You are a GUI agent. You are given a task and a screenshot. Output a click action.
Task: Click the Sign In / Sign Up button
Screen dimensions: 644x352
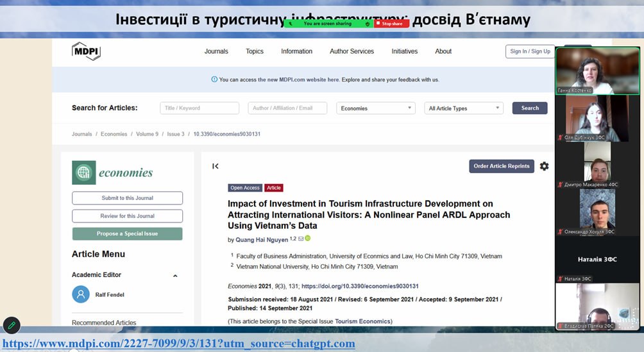click(x=530, y=51)
